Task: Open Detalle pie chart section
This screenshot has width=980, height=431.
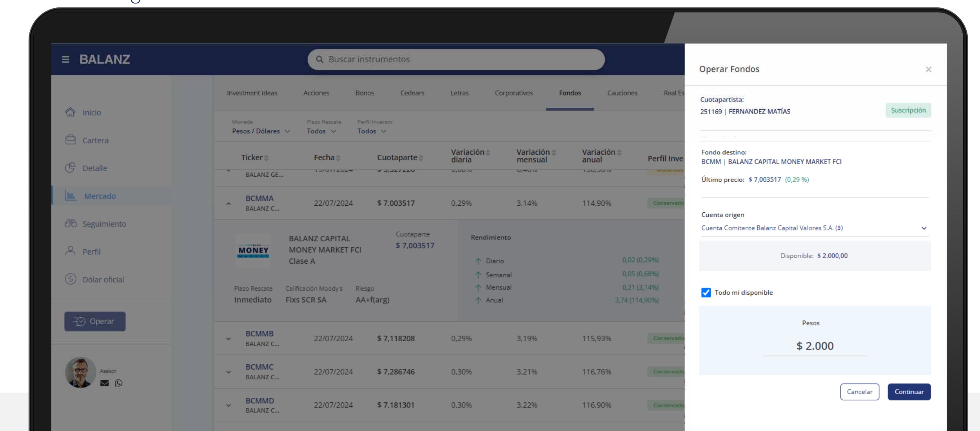Action: pos(86,168)
